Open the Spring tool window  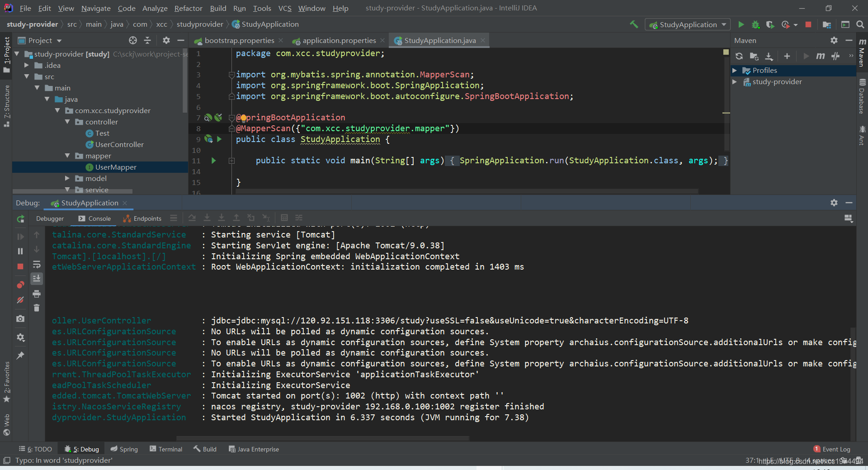click(x=124, y=449)
